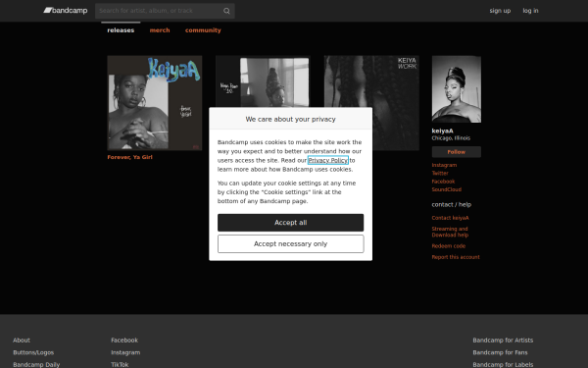588x368 pixels.
Task: Open the About footer link
Action: point(22,341)
